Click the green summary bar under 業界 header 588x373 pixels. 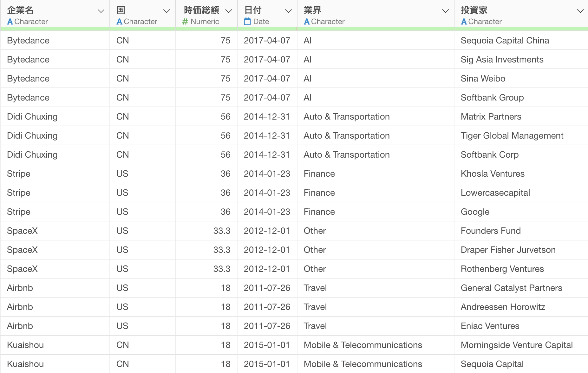tap(376, 29)
